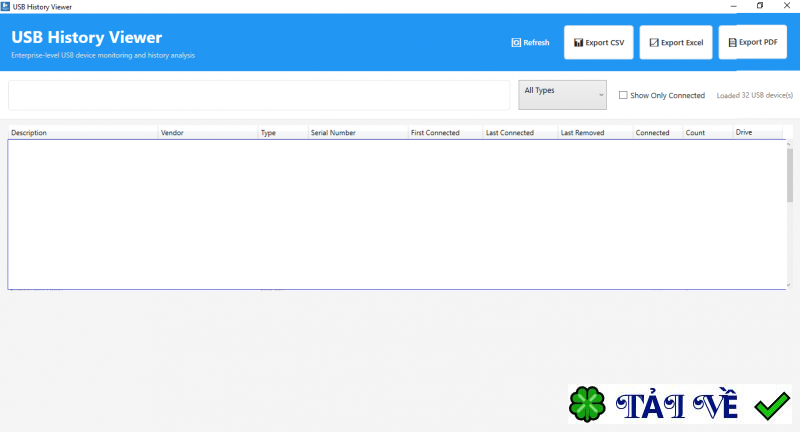800x432 pixels.
Task: Close the USB History Viewer window
Action: (787, 6)
